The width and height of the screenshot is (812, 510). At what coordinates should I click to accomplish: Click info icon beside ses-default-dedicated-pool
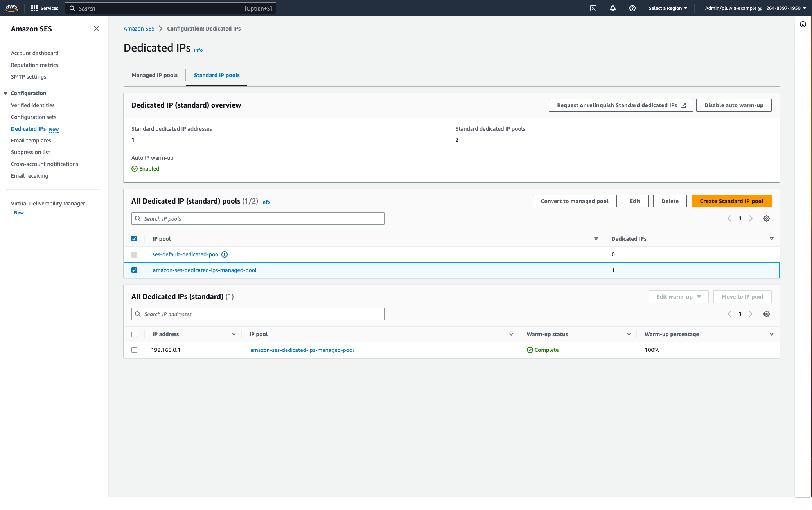coord(224,254)
